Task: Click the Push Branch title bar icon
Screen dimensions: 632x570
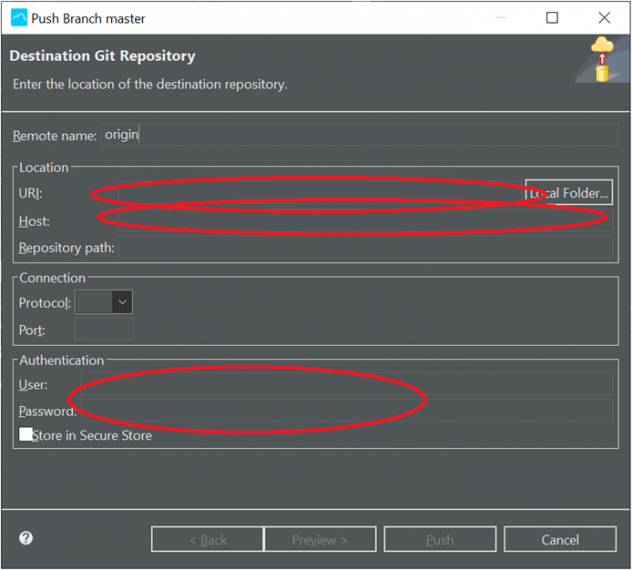Action: point(19,18)
